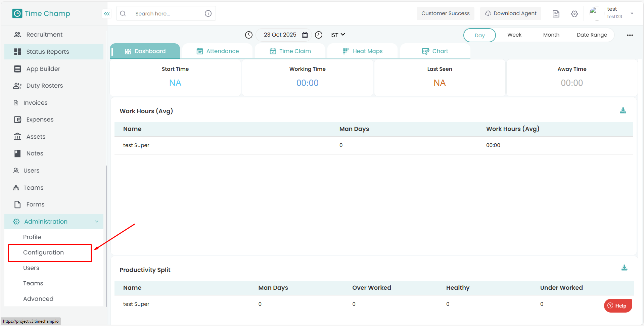Screen dimensions: 644x326
Task: Download Productivity Split report
Action: tap(624, 268)
